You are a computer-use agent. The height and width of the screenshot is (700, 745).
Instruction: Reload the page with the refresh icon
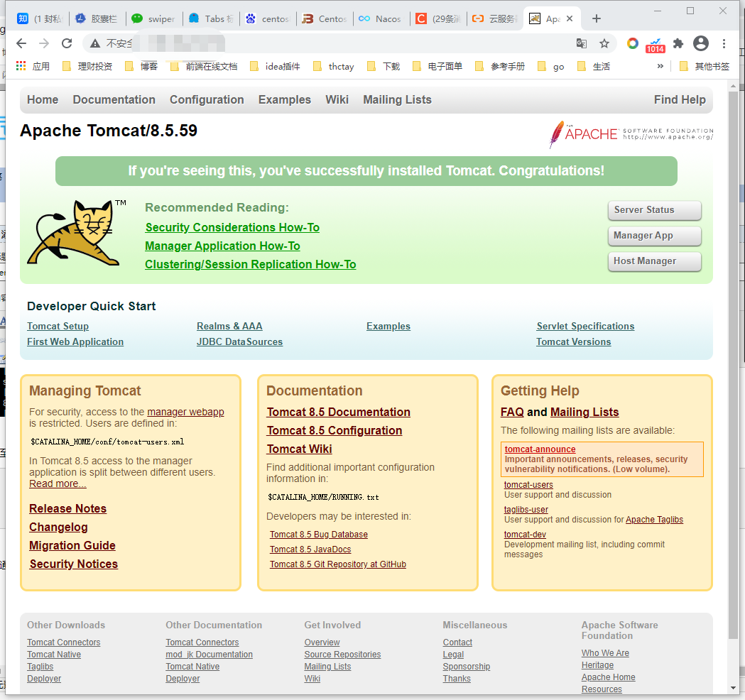pyautogui.click(x=67, y=43)
